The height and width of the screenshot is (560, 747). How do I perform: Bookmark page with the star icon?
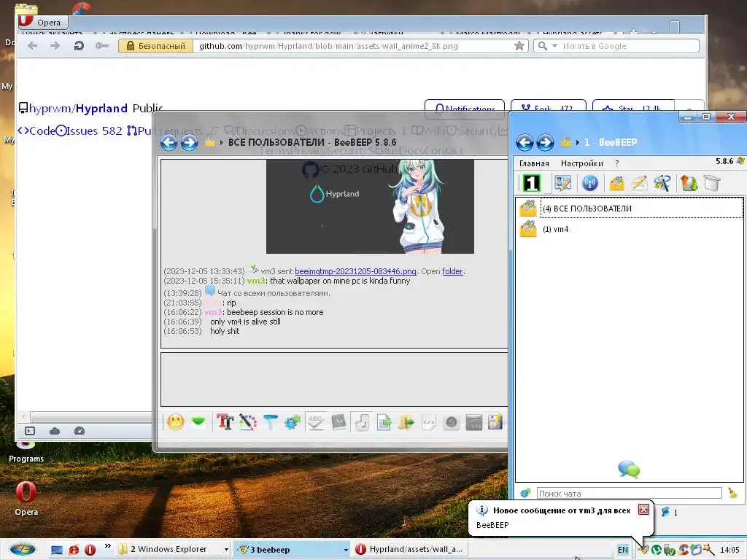[519, 46]
